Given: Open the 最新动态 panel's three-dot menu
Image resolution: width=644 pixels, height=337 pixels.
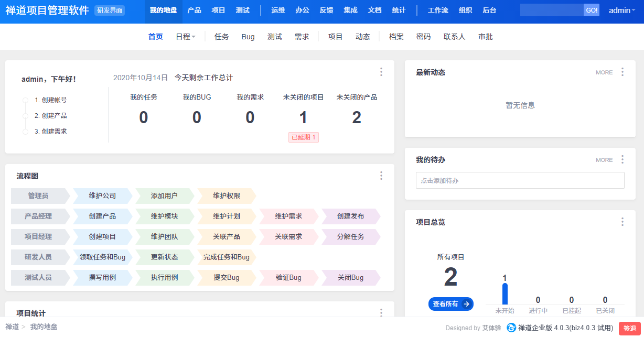Looking at the screenshot, I should tap(622, 72).
